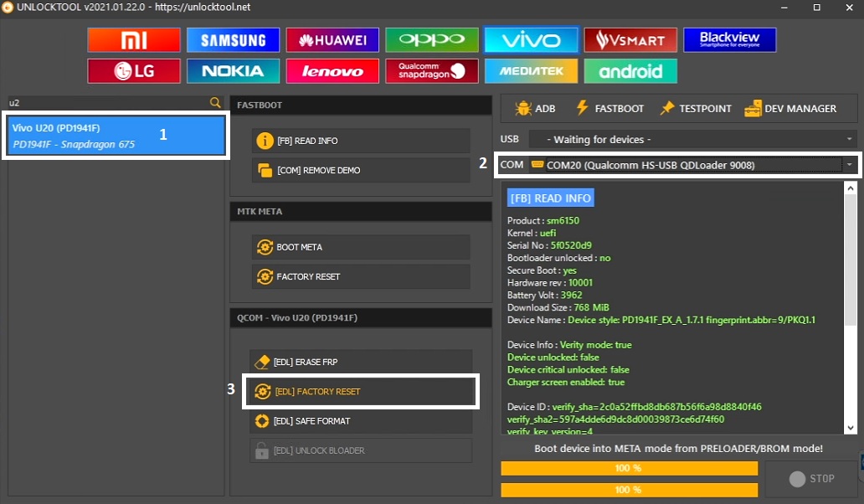The image size is (864, 504).
Task: Click Kernel uefi log line
Action: (532, 233)
